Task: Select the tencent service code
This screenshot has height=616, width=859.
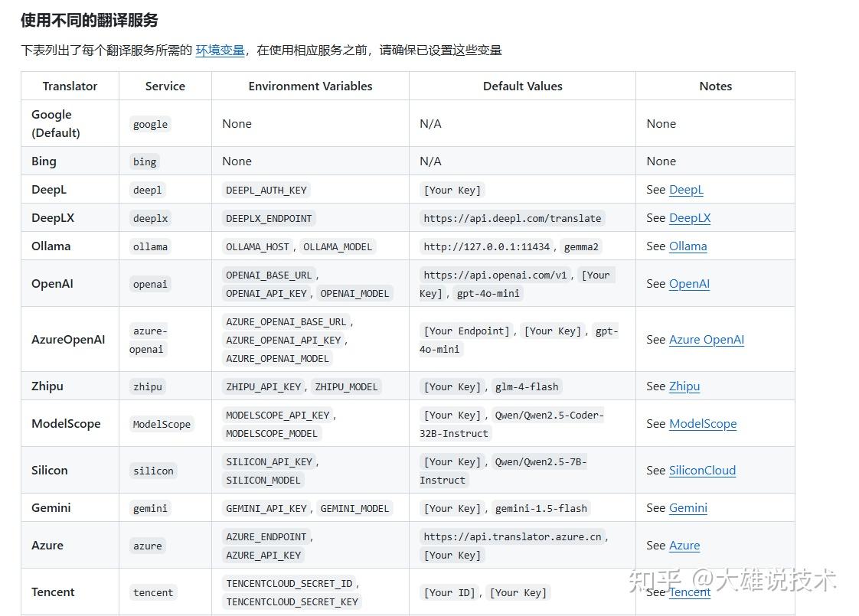Action: (153, 592)
